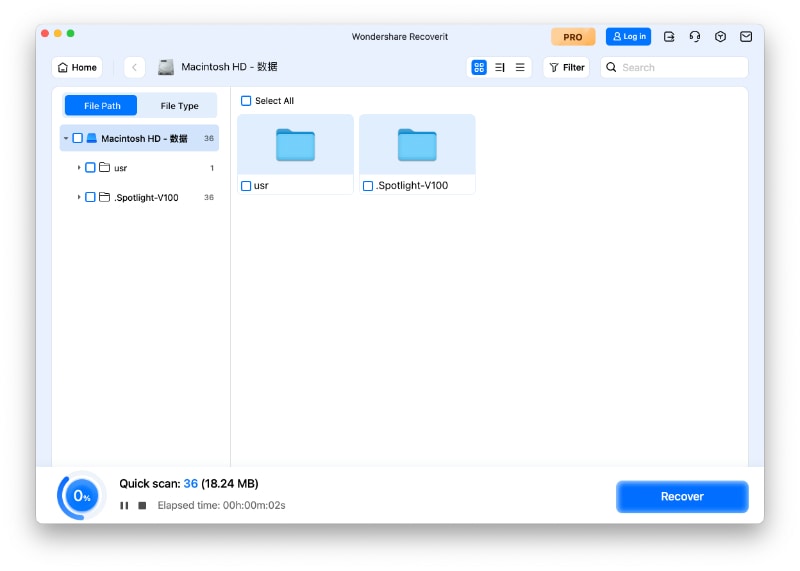Check the usr folder card checkbox
Screen dimensions: 800x571
pos(246,186)
